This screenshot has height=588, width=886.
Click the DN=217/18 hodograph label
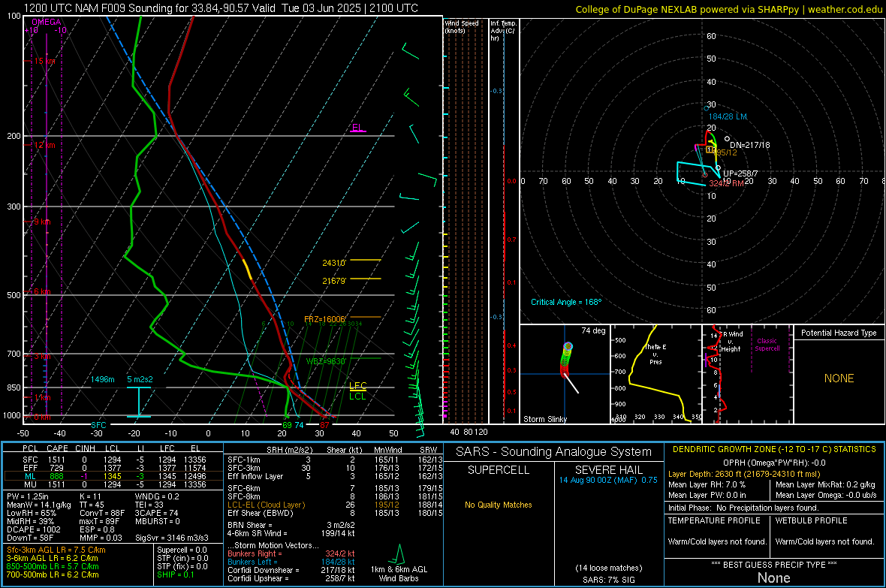750,145
